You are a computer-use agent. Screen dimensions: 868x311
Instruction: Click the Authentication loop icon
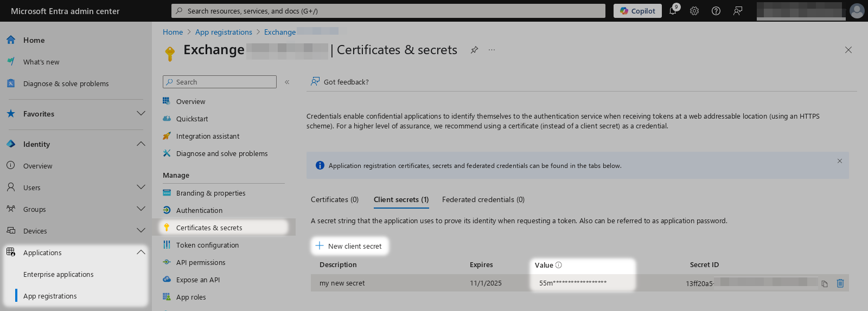(x=167, y=210)
